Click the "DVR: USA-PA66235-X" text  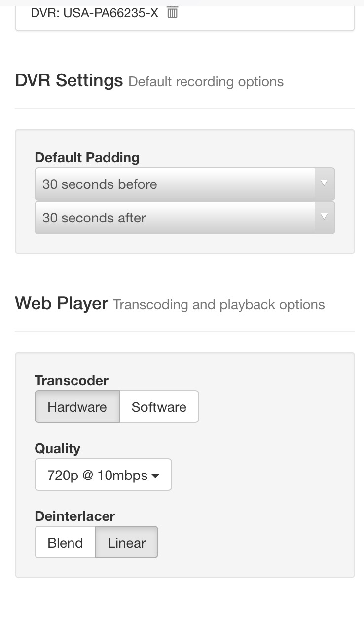tap(95, 13)
